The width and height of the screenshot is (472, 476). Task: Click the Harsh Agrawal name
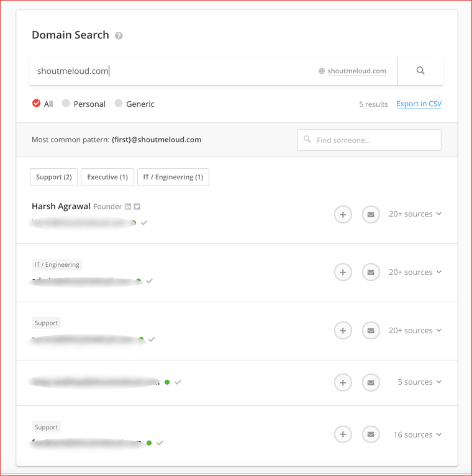[x=61, y=207]
